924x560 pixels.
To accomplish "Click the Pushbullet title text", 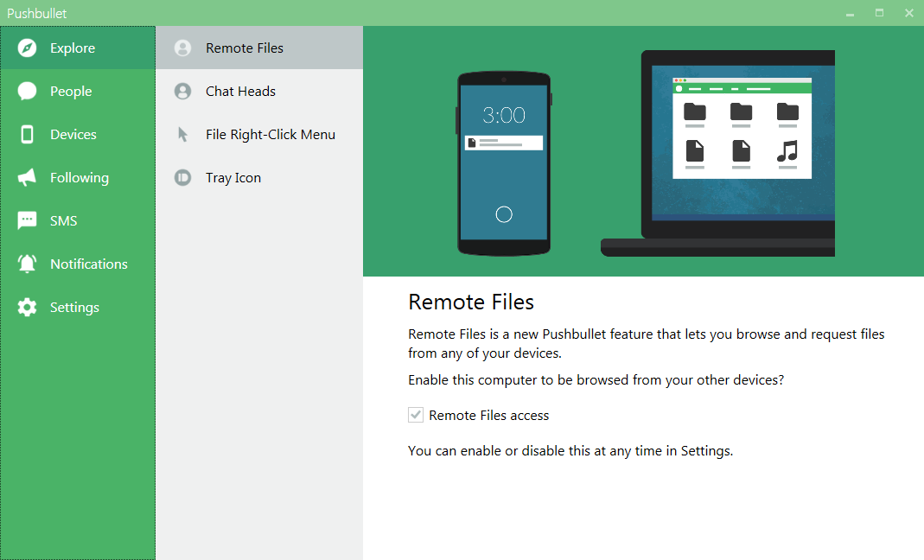I will click(36, 13).
